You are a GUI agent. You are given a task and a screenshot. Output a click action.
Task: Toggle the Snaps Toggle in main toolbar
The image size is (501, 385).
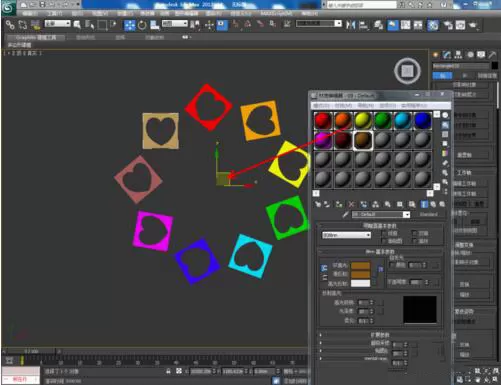click(236, 25)
